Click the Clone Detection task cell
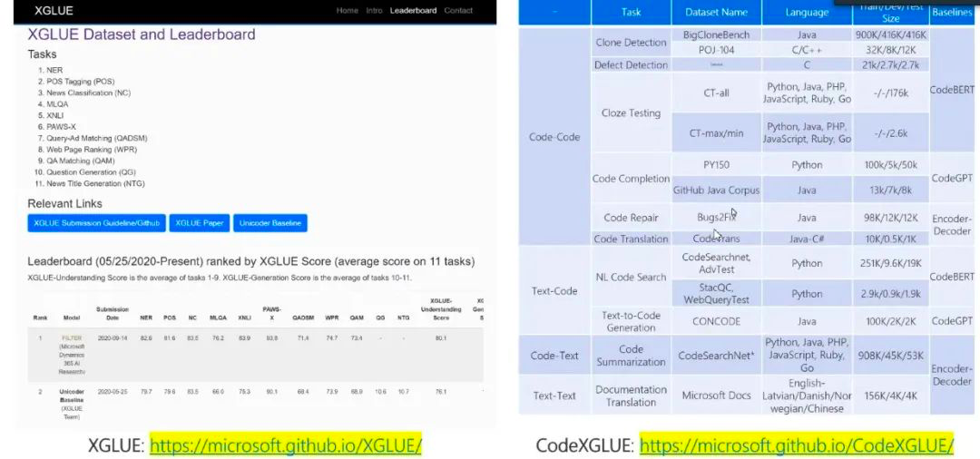This screenshot has height=459, width=980. [631, 43]
